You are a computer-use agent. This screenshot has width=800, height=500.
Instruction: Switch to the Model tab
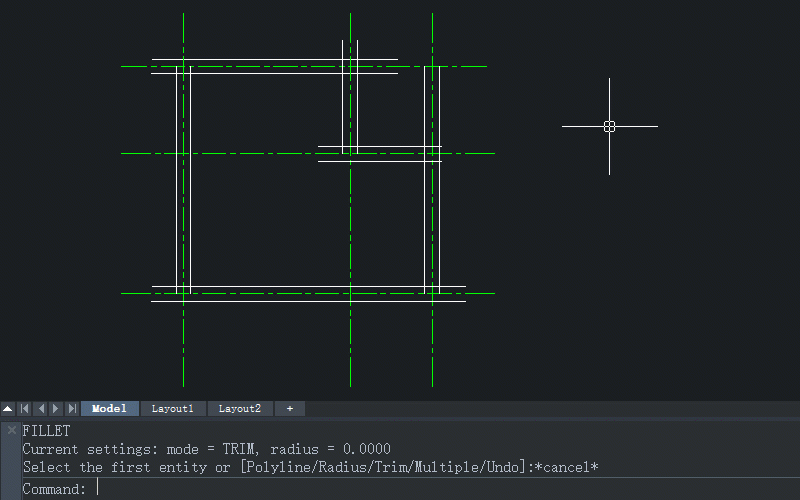click(109, 409)
